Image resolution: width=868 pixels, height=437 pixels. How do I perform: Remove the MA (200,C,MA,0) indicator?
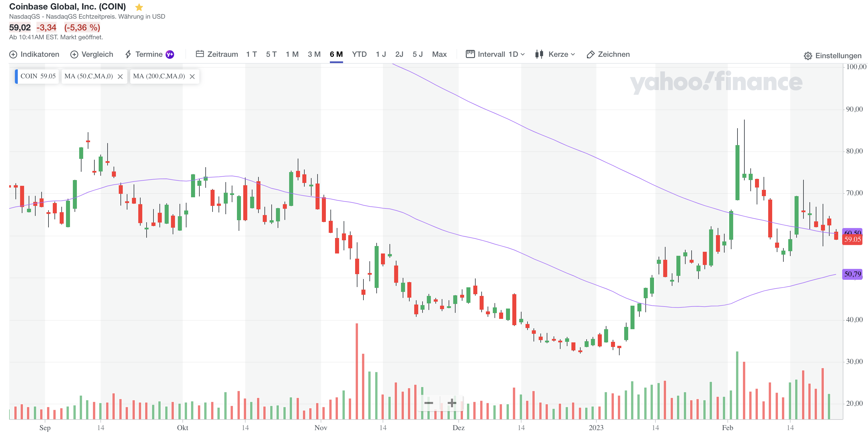click(192, 77)
